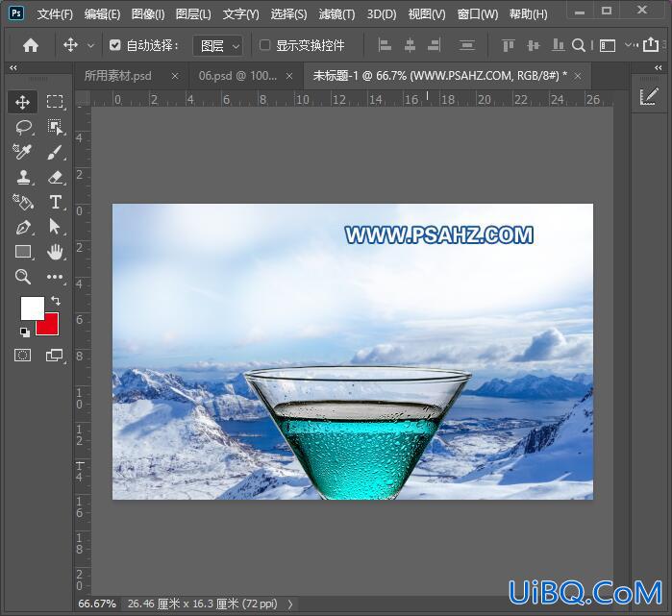
Task: Open the 3D(D) menu
Action: (382, 14)
